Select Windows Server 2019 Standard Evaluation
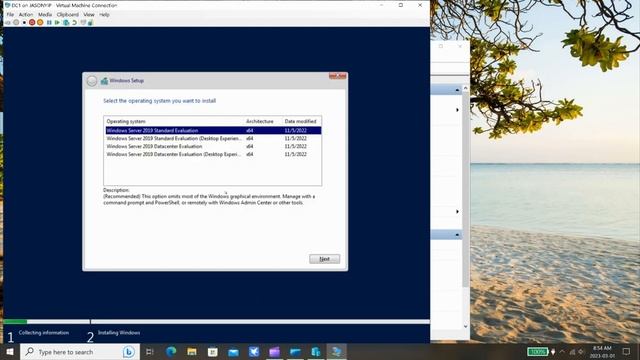 213,131
